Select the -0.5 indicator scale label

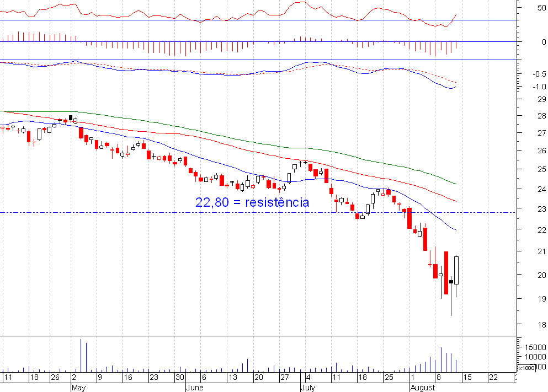(x=539, y=74)
